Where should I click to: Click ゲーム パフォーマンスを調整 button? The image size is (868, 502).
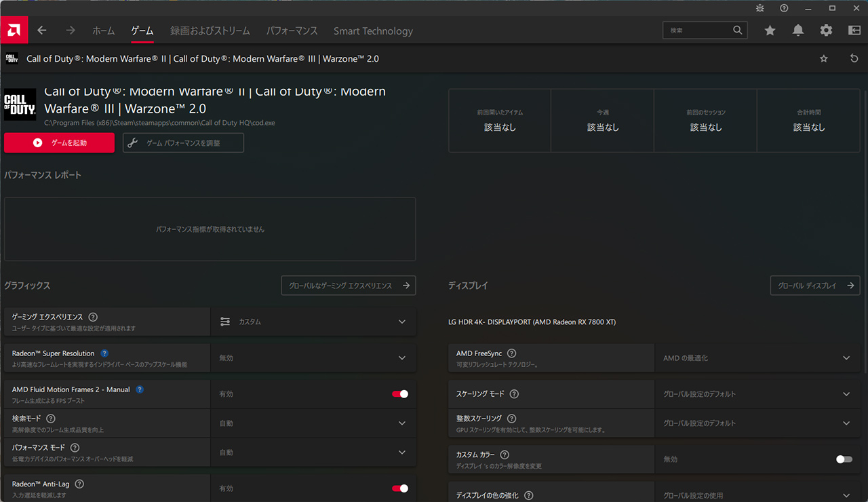click(183, 142)
